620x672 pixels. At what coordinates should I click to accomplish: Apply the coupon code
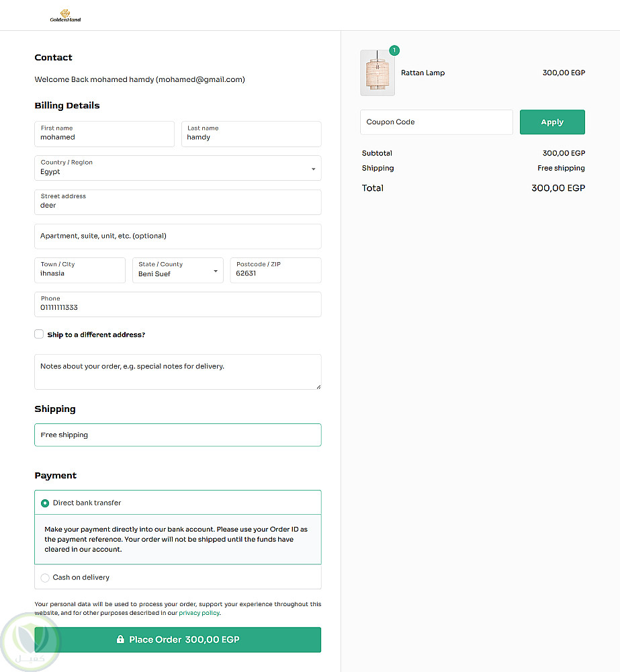coord(552,122)
